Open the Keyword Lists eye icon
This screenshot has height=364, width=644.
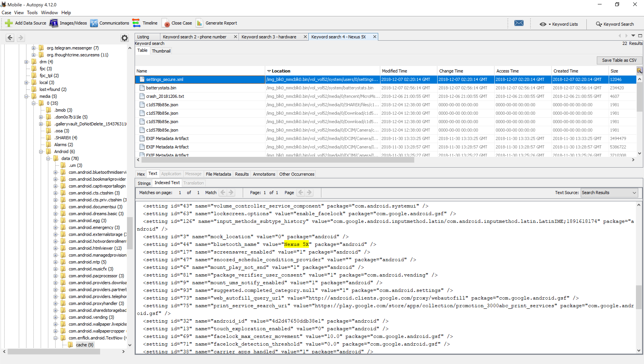point(543,24)
